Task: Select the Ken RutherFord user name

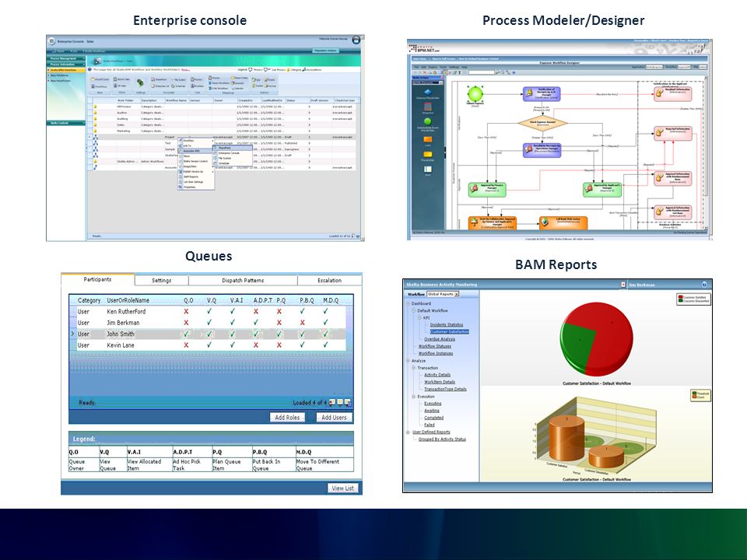Action: pos(126,311)
